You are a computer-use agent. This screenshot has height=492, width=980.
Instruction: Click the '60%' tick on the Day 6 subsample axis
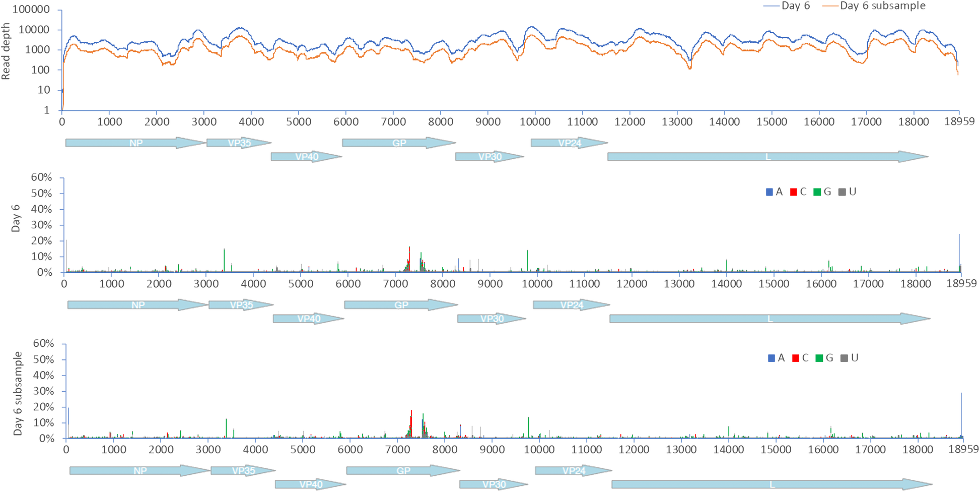click(44, 343)
